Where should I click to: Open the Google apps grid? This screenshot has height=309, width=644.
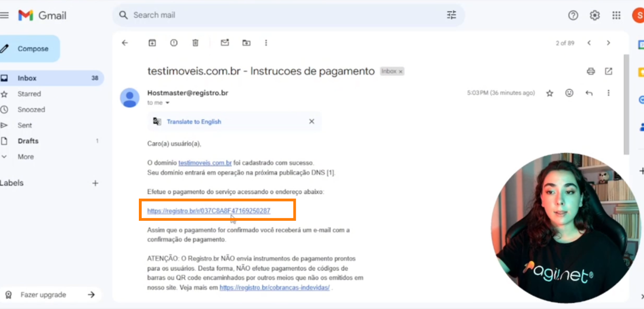coord(616,15)
